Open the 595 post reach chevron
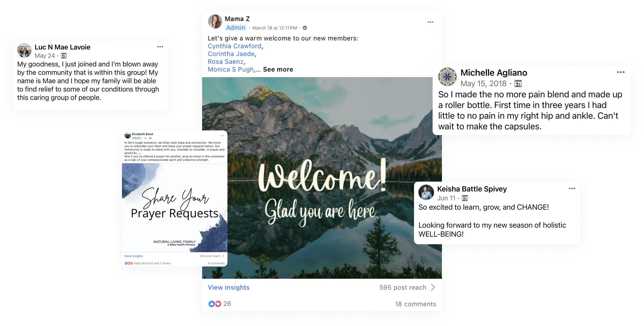644x326 pixels. [x=433, y=287]
